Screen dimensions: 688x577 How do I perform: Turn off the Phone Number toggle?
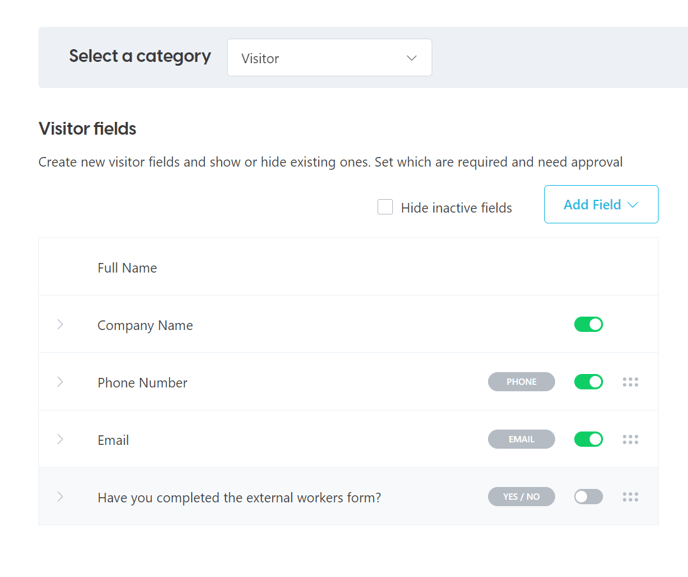588,382
